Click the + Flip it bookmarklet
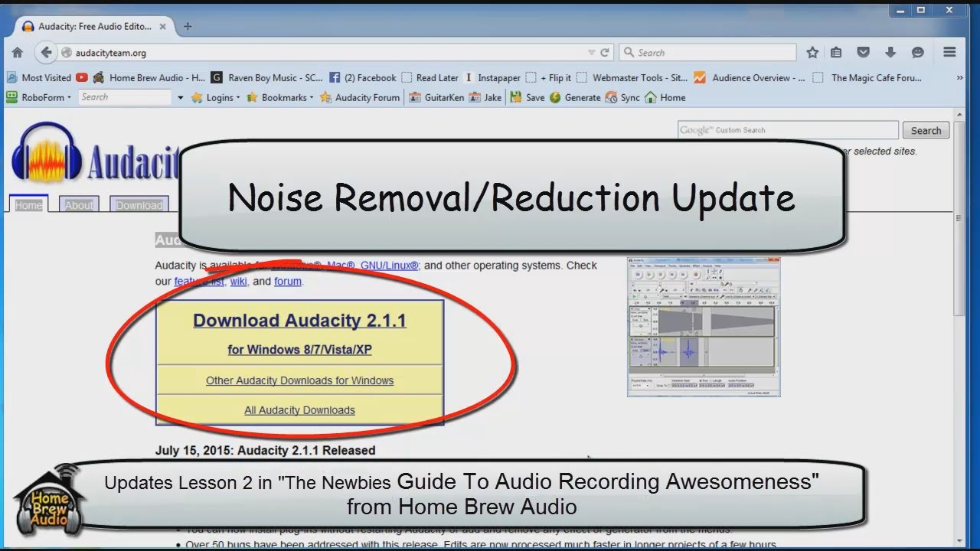The image size is (980, 551). pos(549,77)
